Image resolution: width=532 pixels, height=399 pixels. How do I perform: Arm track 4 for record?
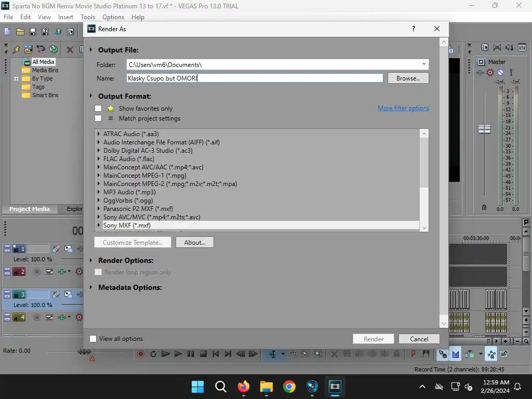tap(37, 317)
